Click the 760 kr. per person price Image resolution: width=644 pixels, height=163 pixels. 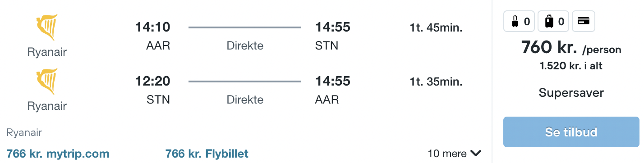coord(571,48)
